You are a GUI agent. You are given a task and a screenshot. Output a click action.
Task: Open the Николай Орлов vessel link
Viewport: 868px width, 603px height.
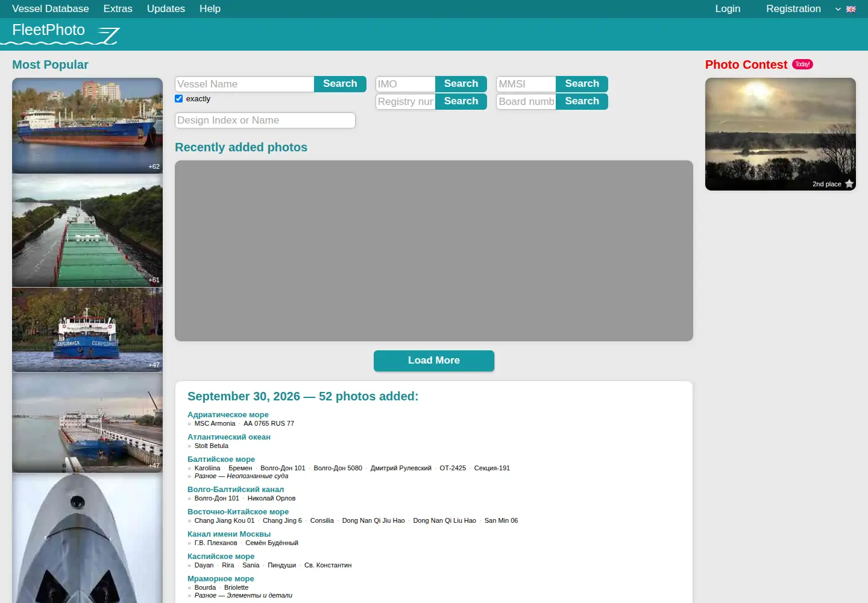pos(271,498)
